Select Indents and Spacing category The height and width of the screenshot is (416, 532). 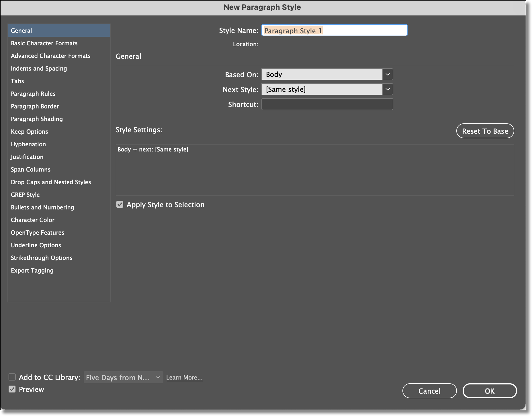coord(39,68)
